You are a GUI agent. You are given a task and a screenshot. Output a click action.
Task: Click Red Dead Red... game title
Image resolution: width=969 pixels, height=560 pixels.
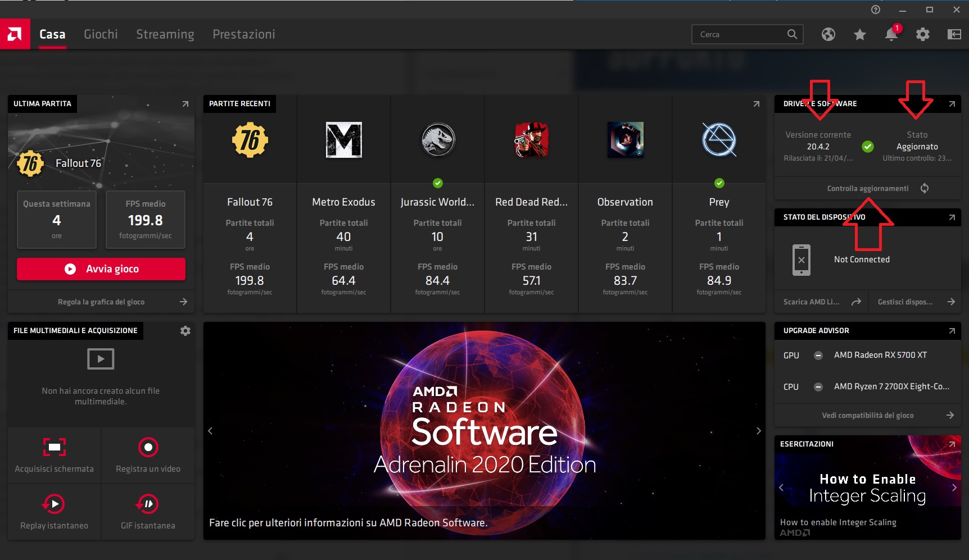(531, 202)
